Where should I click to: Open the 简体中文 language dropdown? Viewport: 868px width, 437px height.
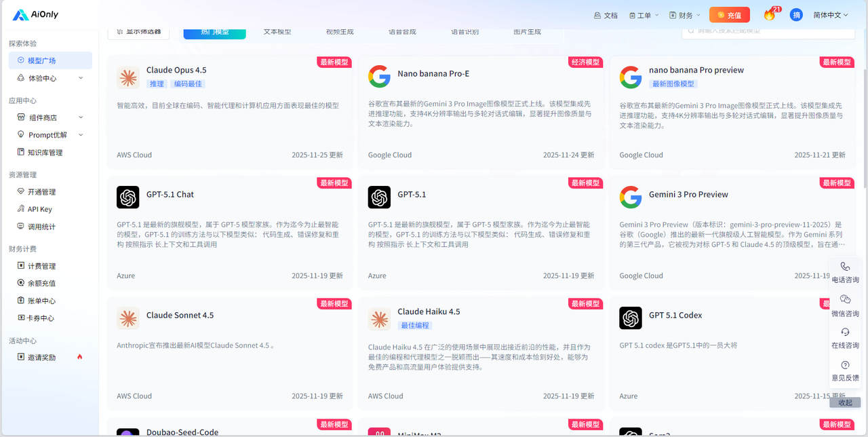(831, 15)
